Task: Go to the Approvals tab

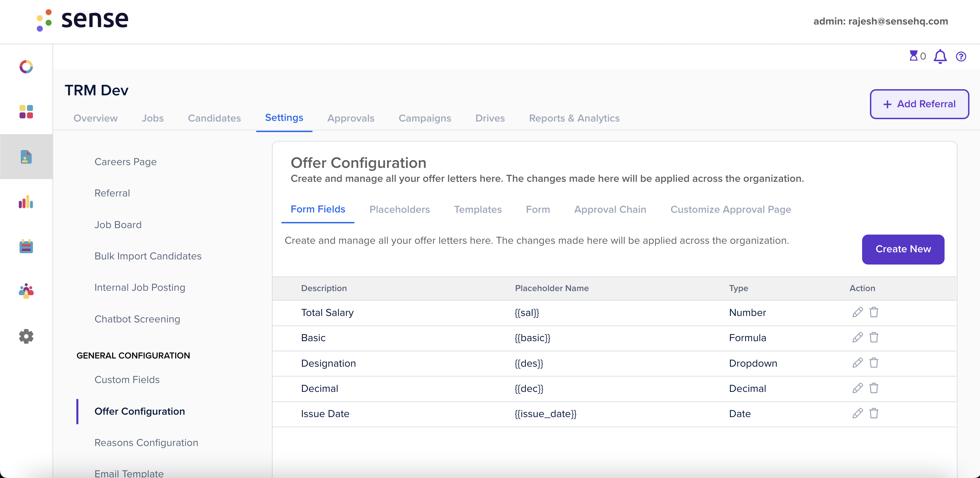Action: (x=351, y=118)
